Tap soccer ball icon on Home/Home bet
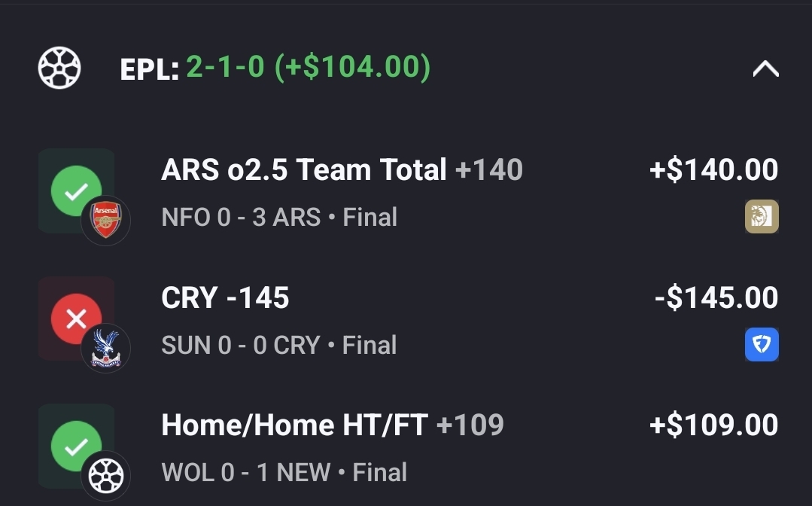The image size is (812, 506). pyautogui.click(x=106, y=476)
